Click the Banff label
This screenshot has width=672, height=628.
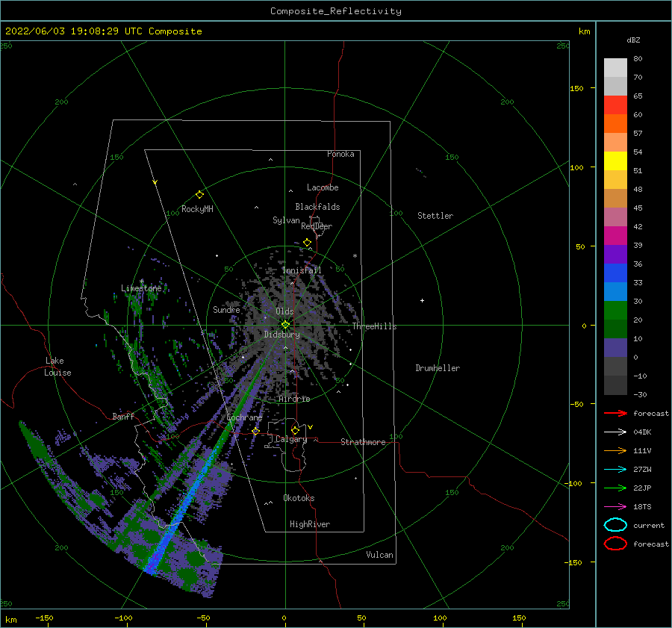(x=123, y=416)
